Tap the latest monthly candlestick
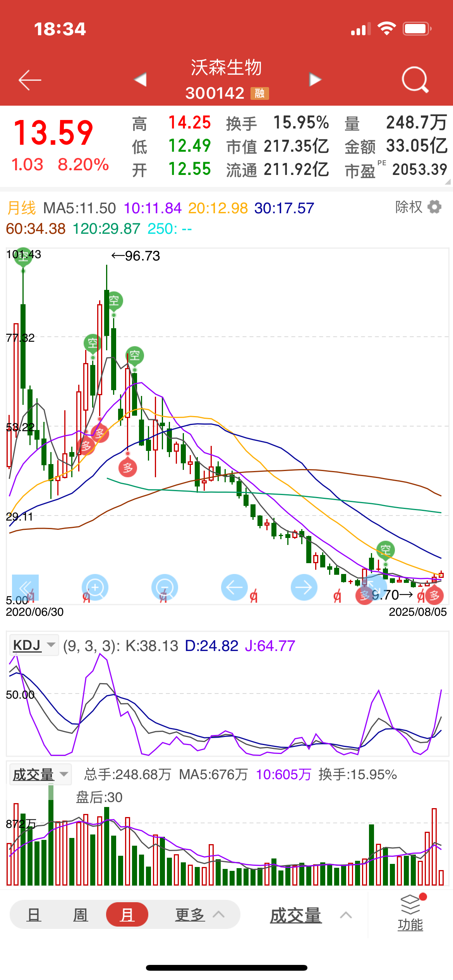Screen dimensions: 453x980 pos(441,575)
